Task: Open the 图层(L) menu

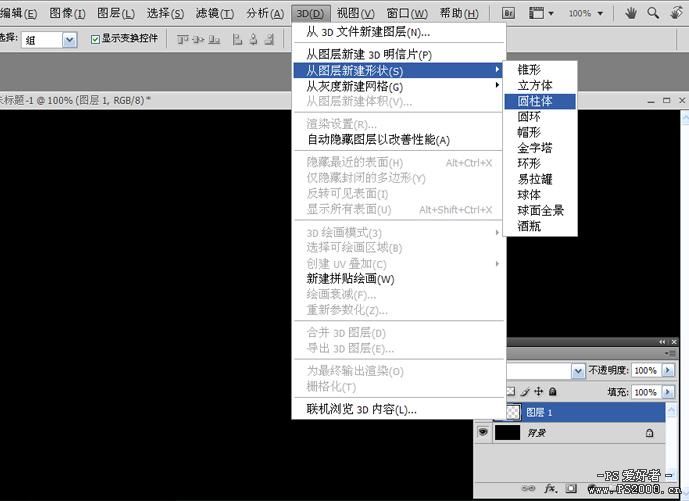Action: [x=116, y=13]
